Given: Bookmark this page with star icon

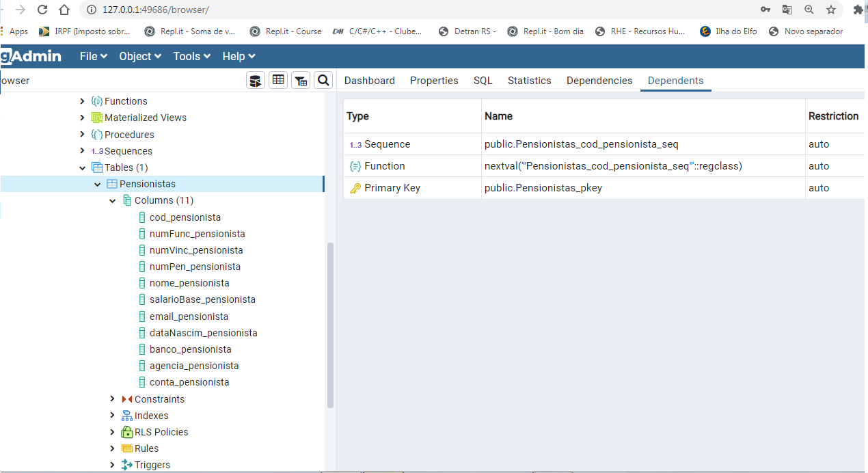Looking at the screenshot, I should [x=831, y=10].
